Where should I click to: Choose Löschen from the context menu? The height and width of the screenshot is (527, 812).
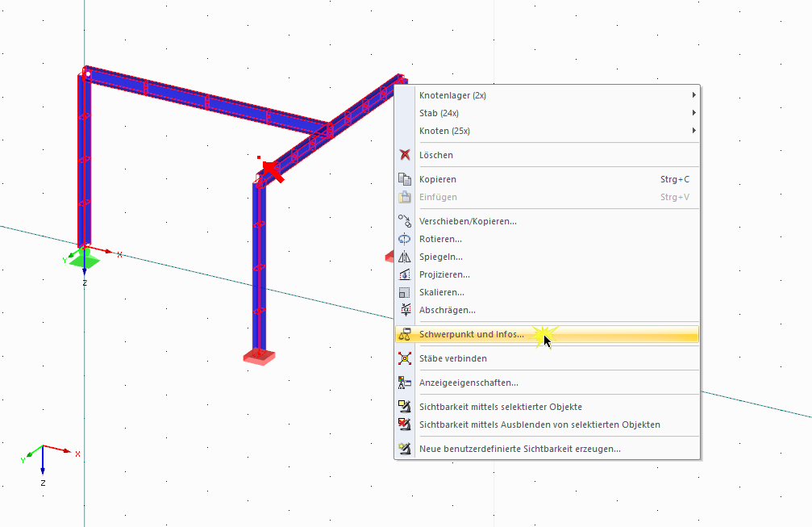pos(547,155)
